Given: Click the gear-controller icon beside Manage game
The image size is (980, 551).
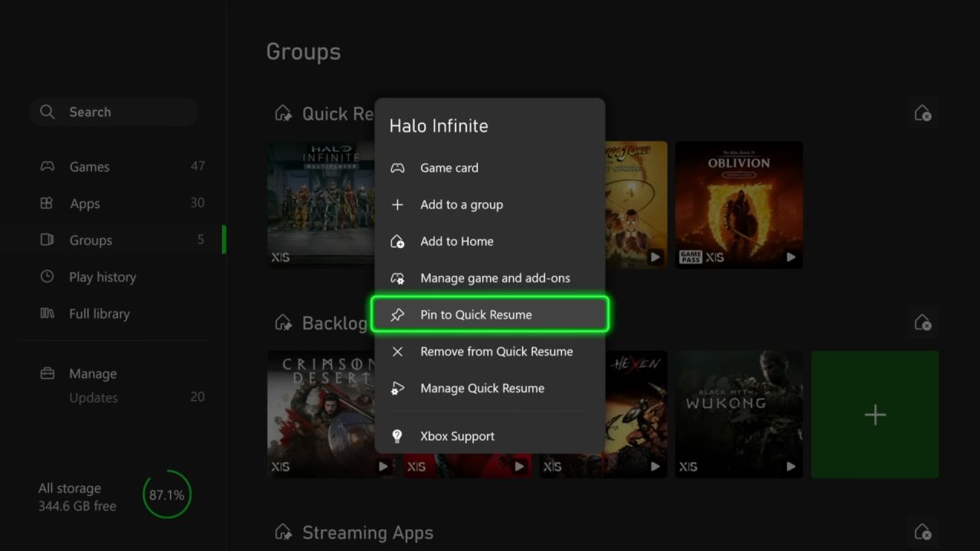Looking at the screenshot, I should (397, 278).
